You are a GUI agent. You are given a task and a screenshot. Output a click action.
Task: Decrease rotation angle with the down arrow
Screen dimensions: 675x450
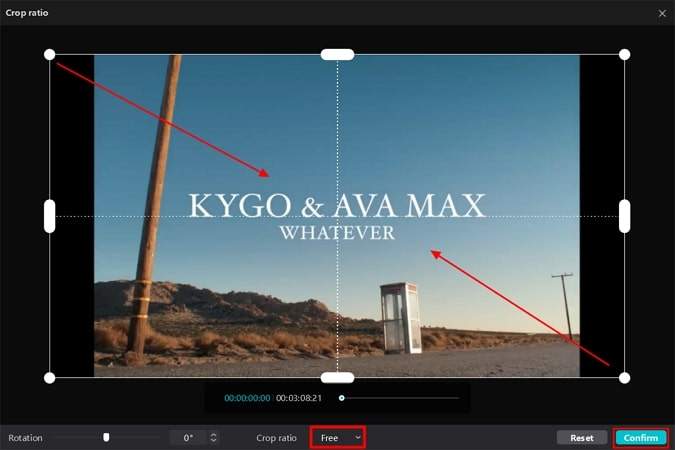(214, 441)
